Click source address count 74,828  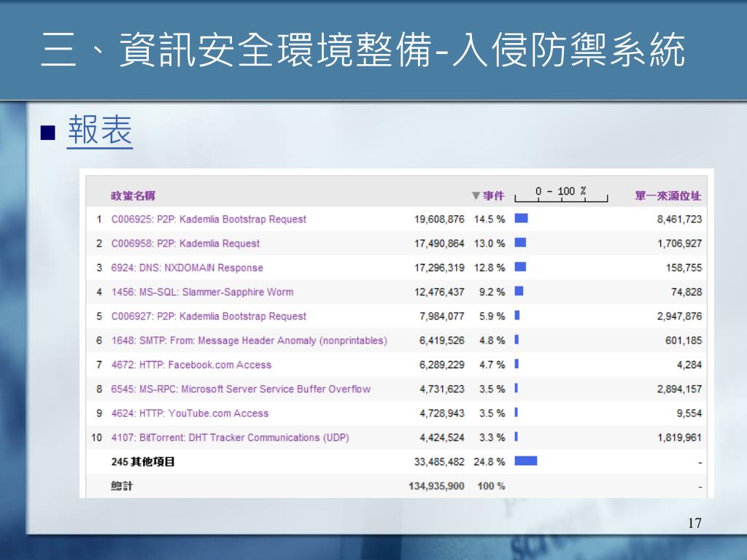pos(686,292)
